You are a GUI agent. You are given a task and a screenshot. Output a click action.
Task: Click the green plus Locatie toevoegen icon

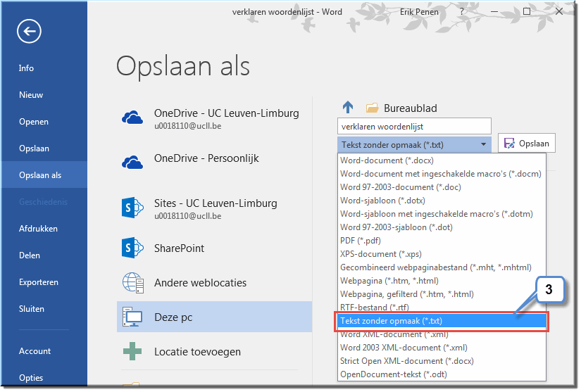(x=132, y=351)
